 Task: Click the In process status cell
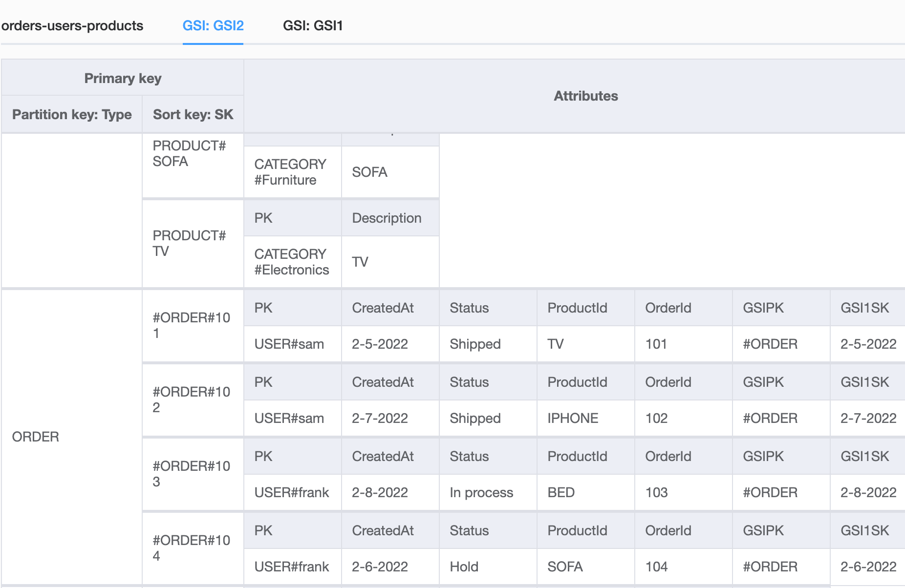(x=481, y=492)
